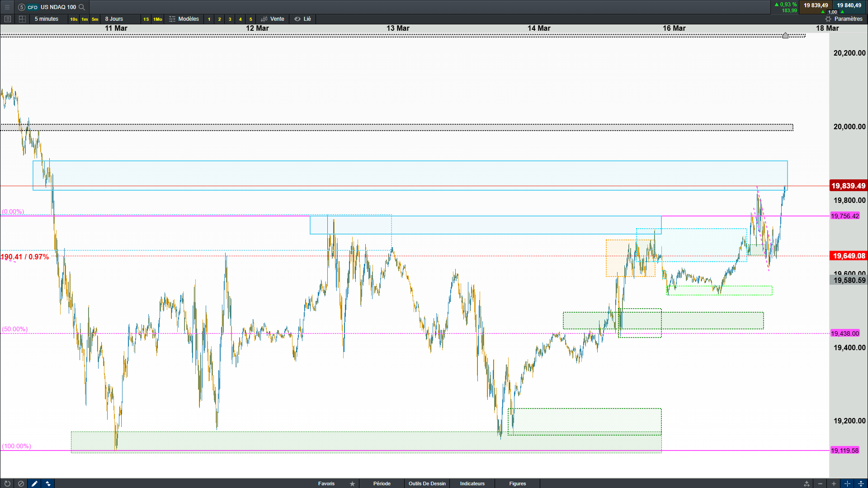
Task: Click the cancel circle-slash icon
Action: tap(21, 483)
